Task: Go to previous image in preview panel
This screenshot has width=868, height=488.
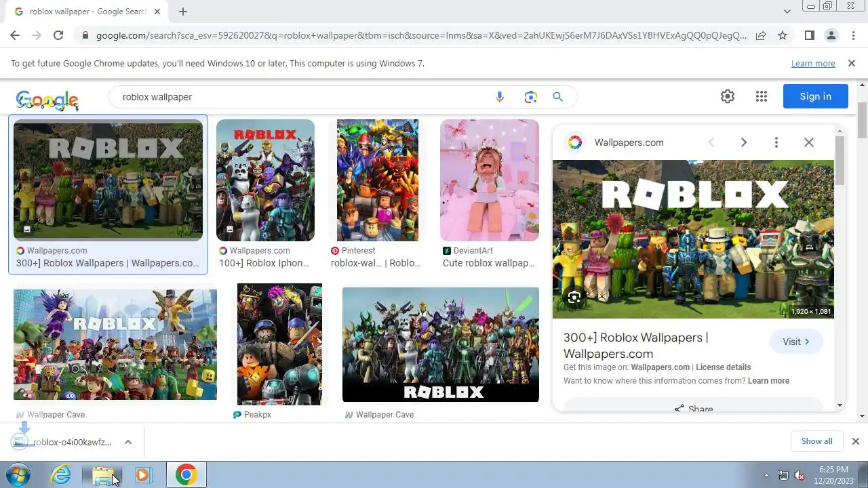Action: click(711, 142)
